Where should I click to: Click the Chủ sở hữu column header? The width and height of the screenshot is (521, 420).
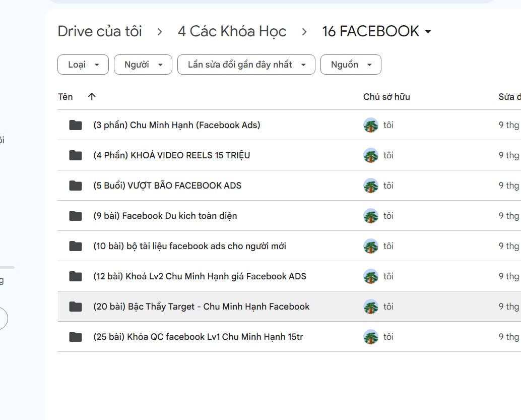(386, 97)
